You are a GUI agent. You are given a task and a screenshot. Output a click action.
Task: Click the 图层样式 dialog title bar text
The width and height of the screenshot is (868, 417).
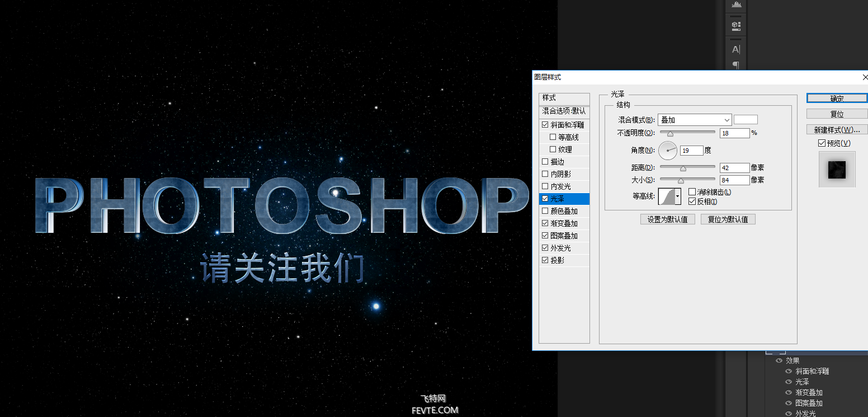[548, 77]
